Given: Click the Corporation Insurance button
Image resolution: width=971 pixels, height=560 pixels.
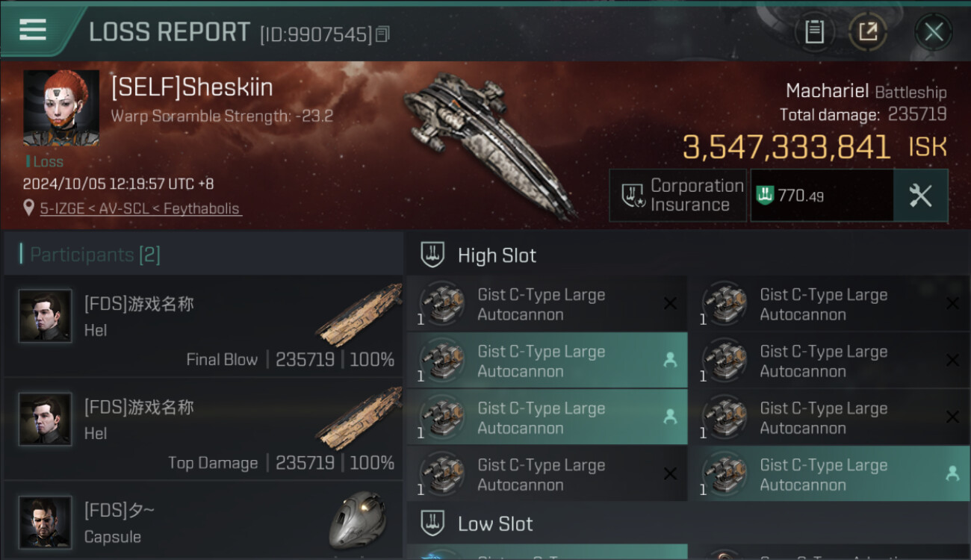Looking at the screenshot, I should pos(677,196).
